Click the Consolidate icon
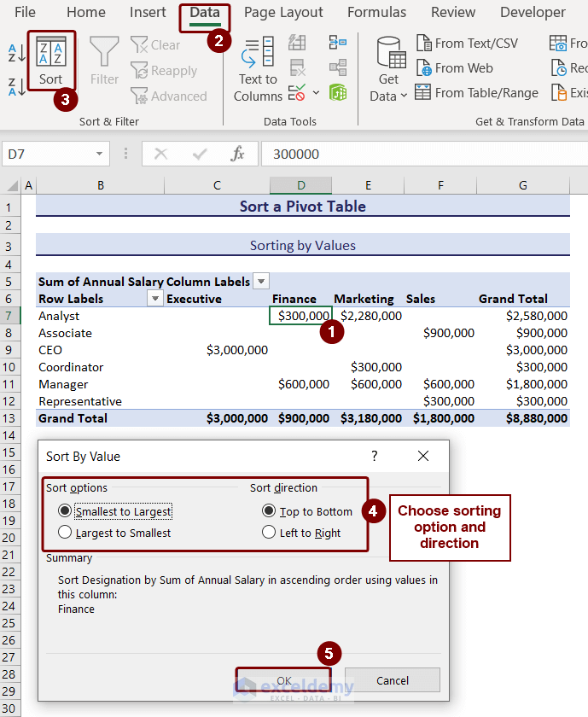 point(338,43)
